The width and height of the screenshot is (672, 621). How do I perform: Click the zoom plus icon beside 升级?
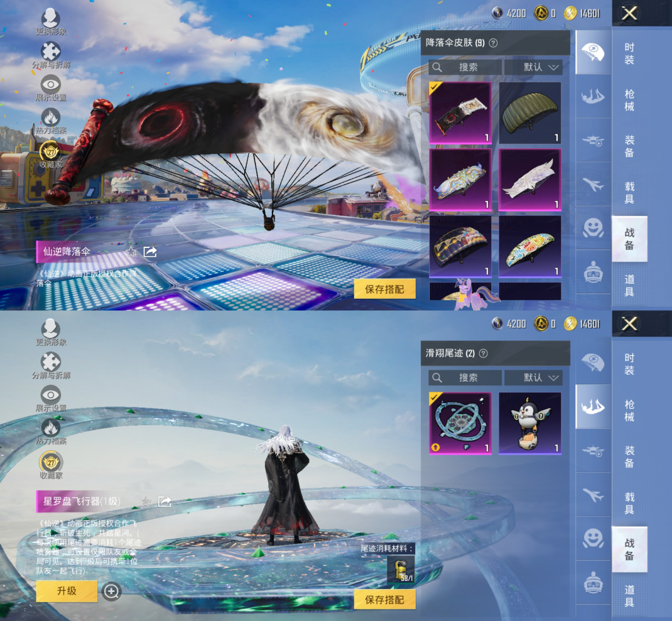click(x=111, y=592)
